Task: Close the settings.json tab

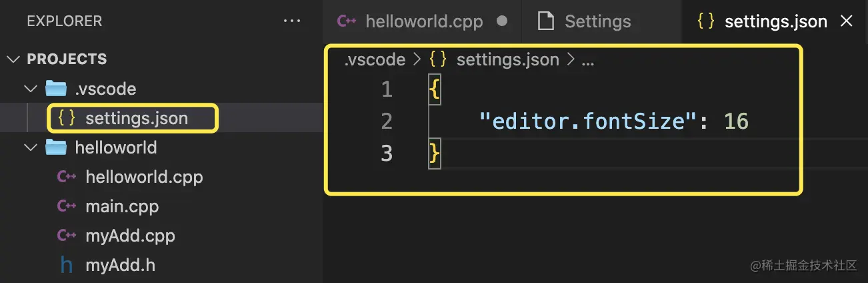Action: click(x=847, y=21)
